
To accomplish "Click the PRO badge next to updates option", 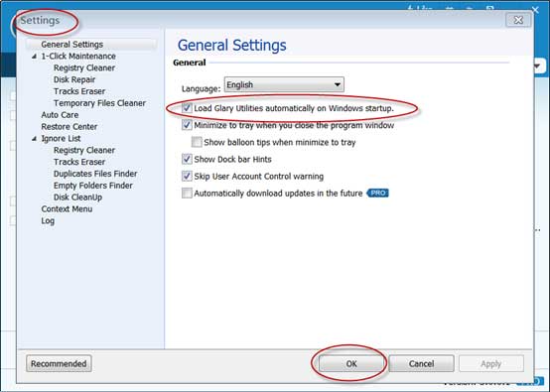I will (378, 193).
